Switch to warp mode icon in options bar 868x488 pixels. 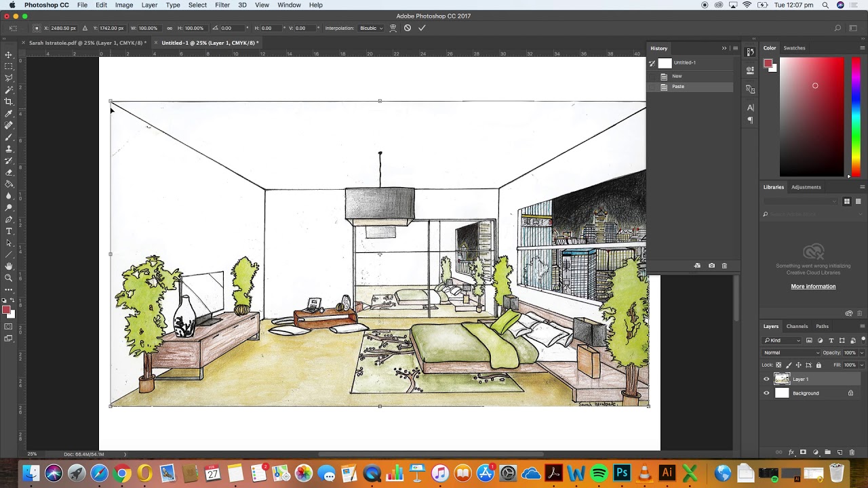click(x=393, y=28)
